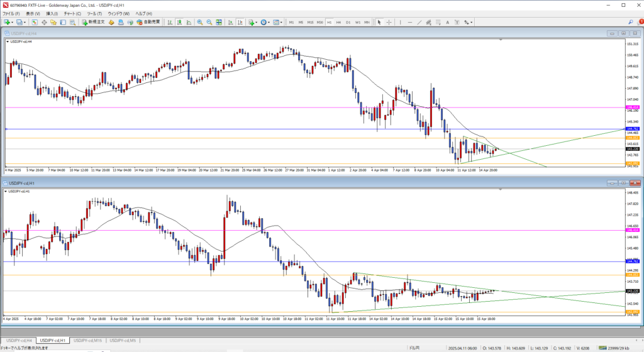Click the 新規注文 new order button

93,22
